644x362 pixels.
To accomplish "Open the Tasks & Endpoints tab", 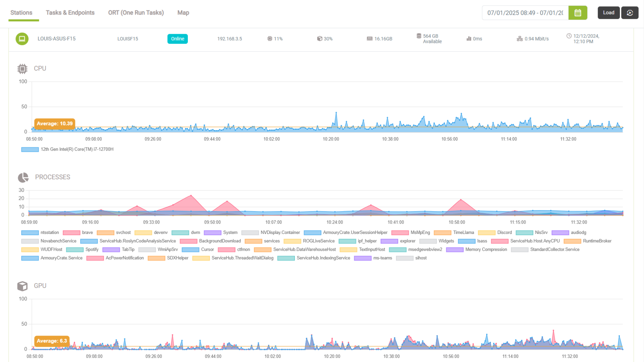I will pos(70,12).
